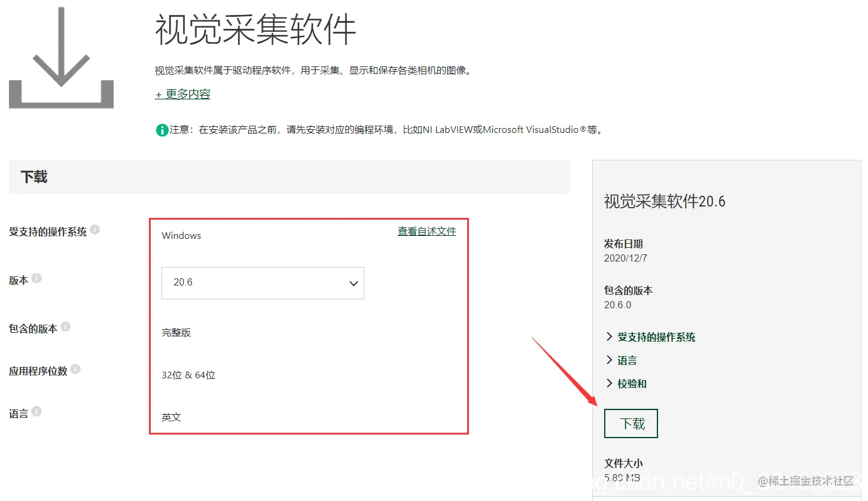Image resolution: width=868 pixels, height=501 pixels.
Task: Click the 视觉采集软件20.6 sidebar heading
Action: coord(665,202)
